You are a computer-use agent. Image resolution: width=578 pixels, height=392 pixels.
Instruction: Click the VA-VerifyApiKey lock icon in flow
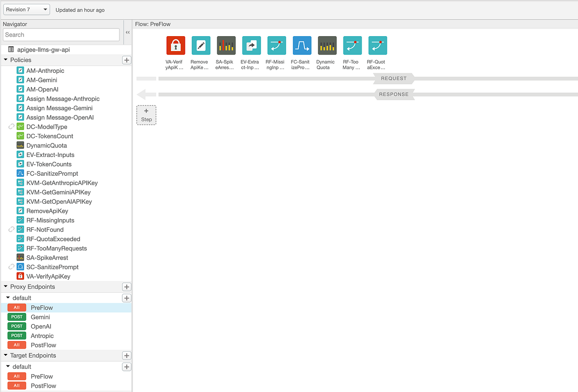click(x=176, y=46)
